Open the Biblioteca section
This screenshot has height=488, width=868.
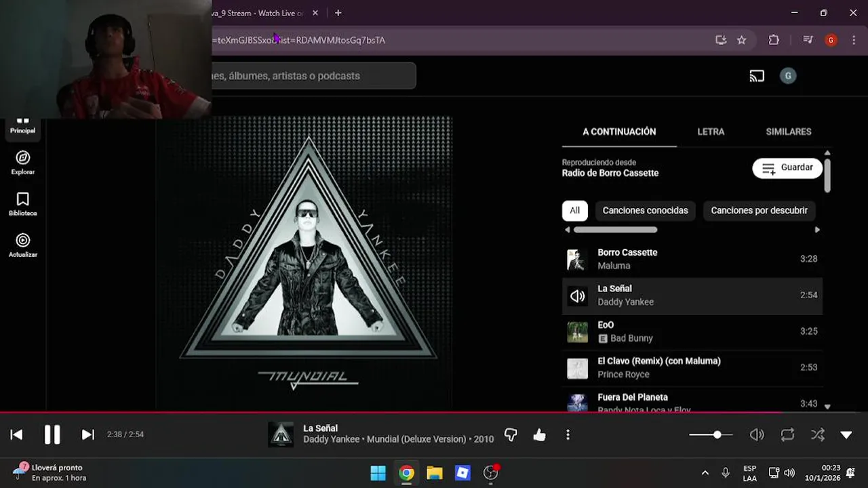click(22, 204)
